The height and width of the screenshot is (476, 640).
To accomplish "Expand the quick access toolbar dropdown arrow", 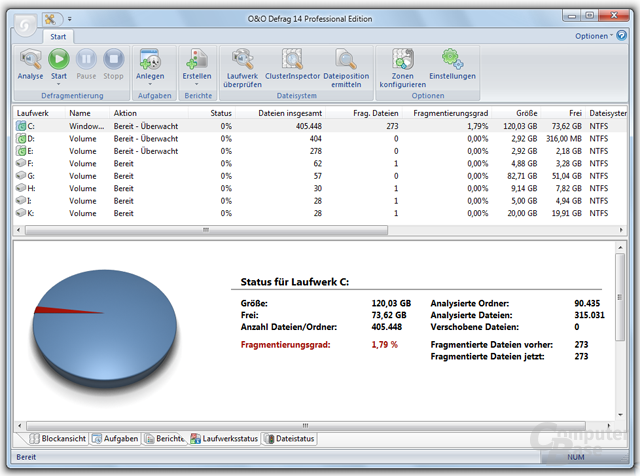I will [x=69, y=19].
